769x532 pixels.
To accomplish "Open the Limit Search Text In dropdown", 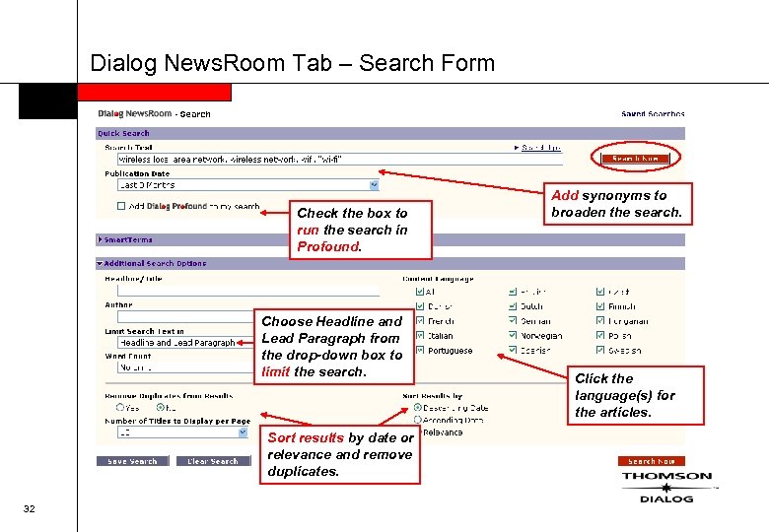I will point(185,343).
